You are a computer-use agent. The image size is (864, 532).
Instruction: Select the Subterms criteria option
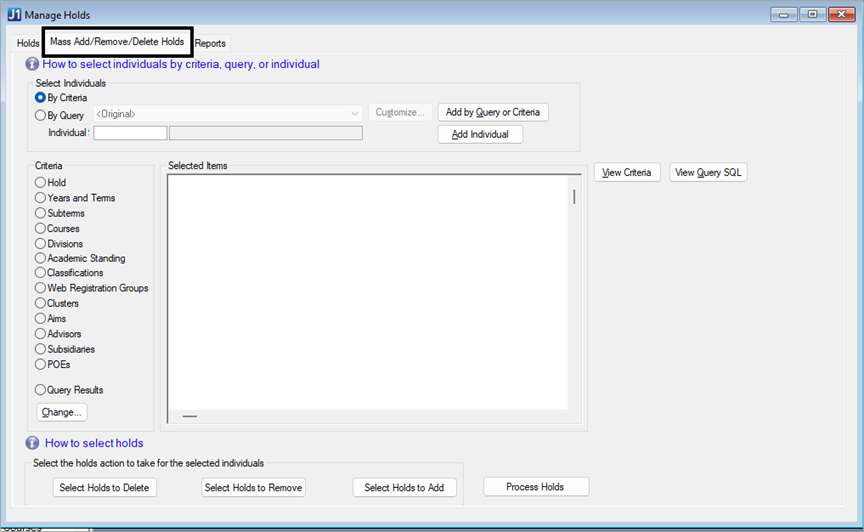point(40,213)
